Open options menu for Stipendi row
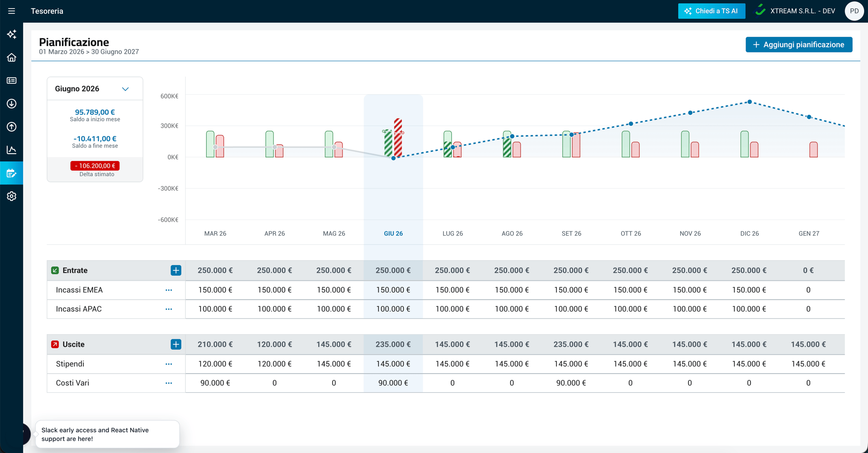Screen dimensions: 868x453 point(169,364)
